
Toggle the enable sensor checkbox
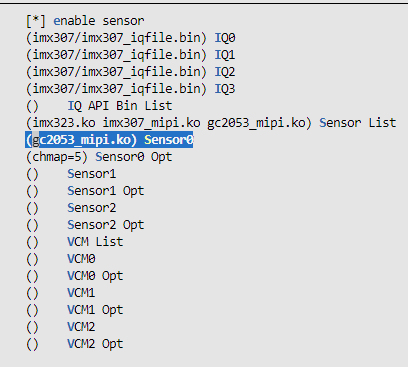click(85, 21)
